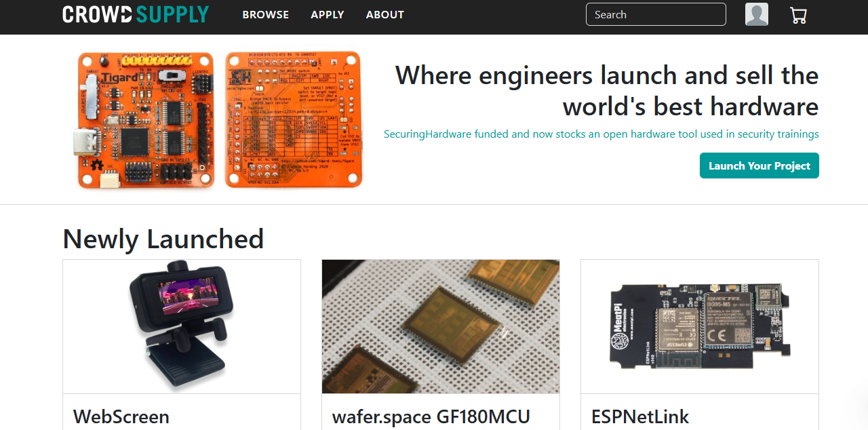The height and width of the screenshot is (430, 868).
Task: Go home via Crowd Supply logo
Action: (x=136, y=14)
